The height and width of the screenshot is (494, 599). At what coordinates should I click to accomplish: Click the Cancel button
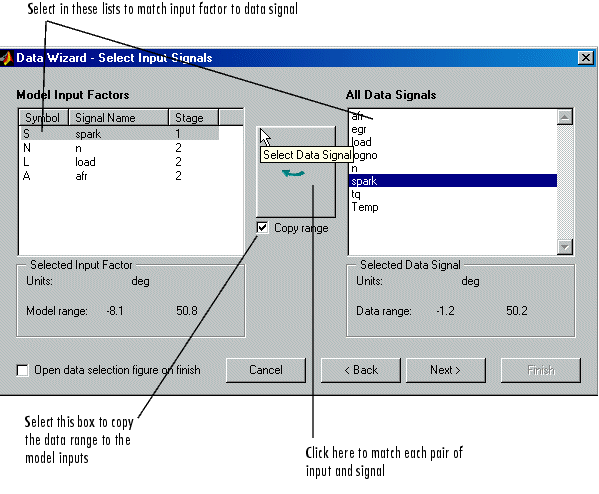click(x=266, y=370)
